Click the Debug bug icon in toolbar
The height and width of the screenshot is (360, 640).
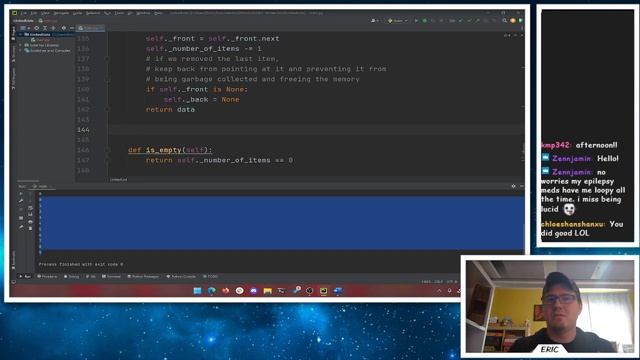click(424, 20)
